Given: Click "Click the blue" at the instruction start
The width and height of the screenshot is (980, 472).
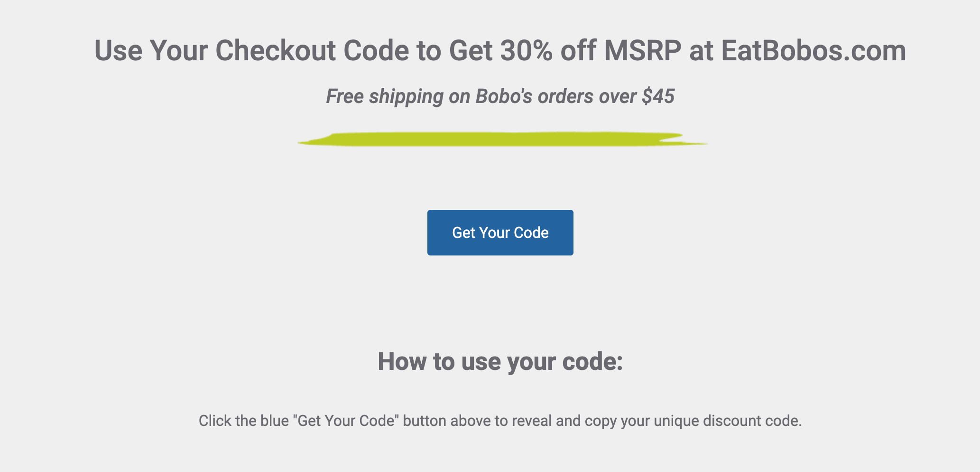Looking at the screenshot, I should point(244,421).
